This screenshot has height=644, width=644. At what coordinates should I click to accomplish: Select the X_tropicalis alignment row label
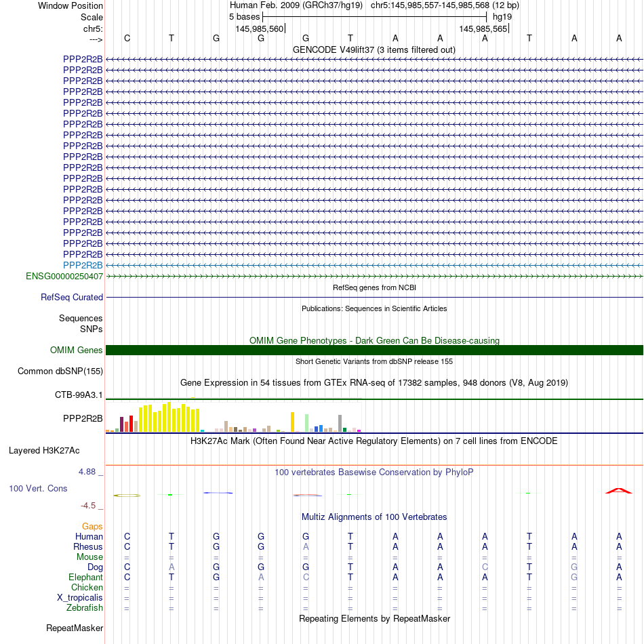click(80, 598)
